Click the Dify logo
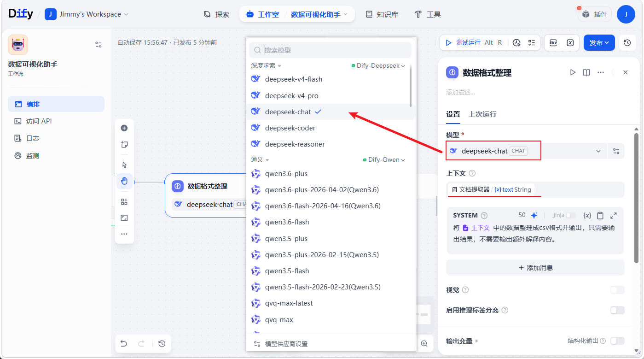 pos(21,14)
